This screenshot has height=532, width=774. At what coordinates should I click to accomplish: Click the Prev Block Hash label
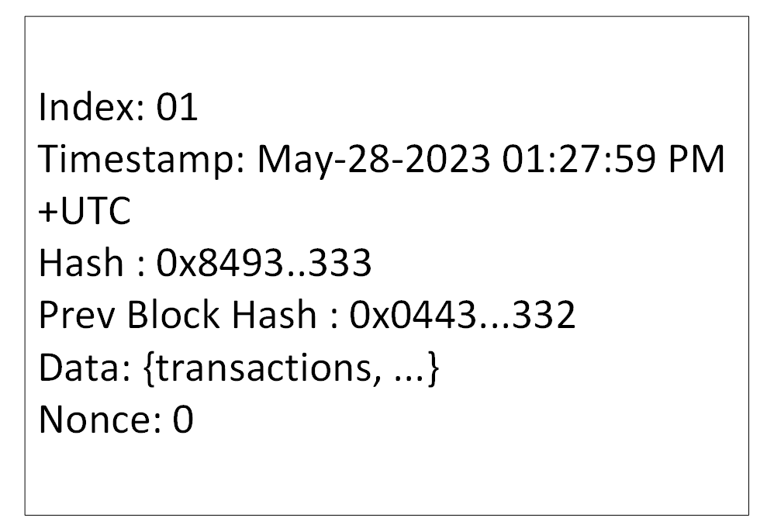[178, 314]
